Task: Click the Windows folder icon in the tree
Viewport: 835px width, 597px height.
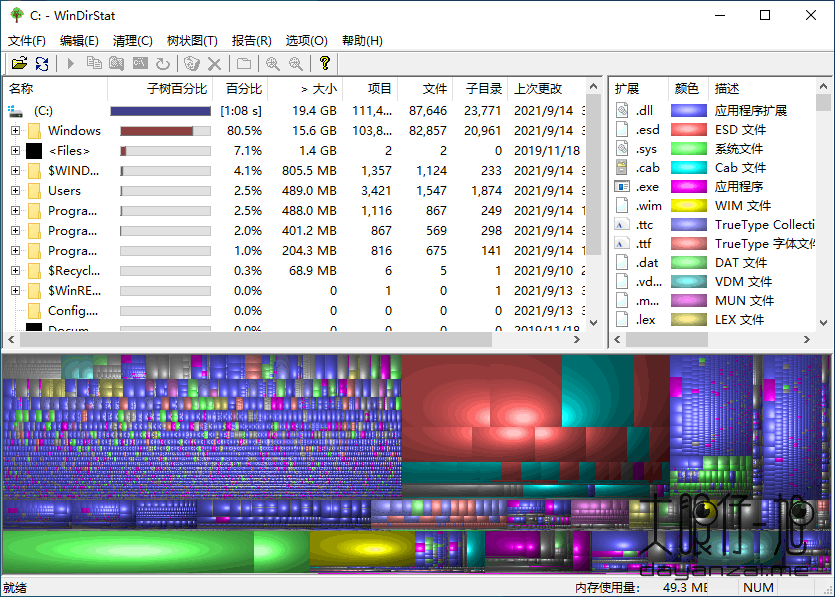Action: coord(34,130)
